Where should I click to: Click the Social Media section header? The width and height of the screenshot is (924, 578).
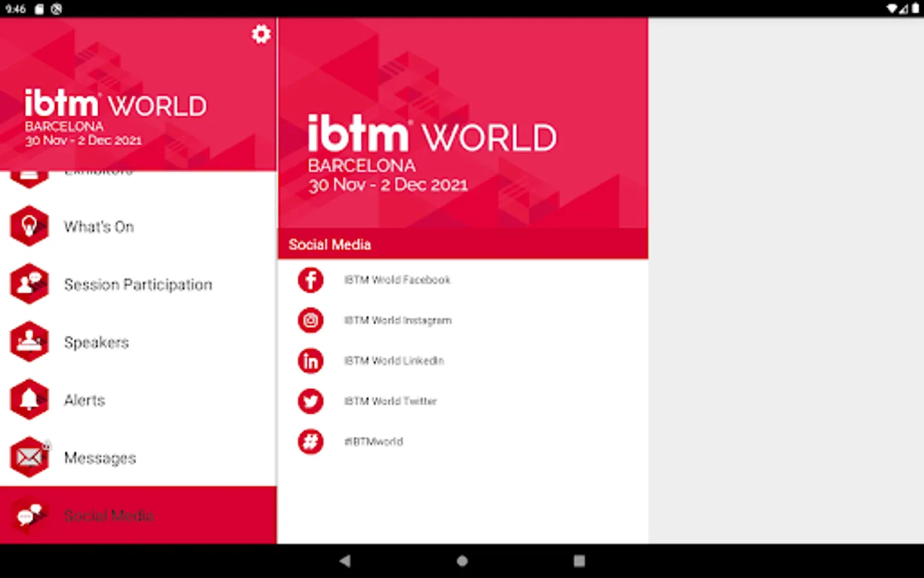click(463, 244)
